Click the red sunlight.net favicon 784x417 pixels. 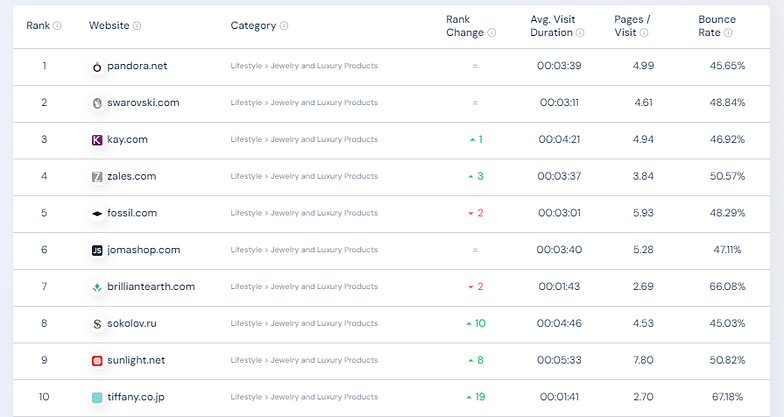(x=97, y=360)
